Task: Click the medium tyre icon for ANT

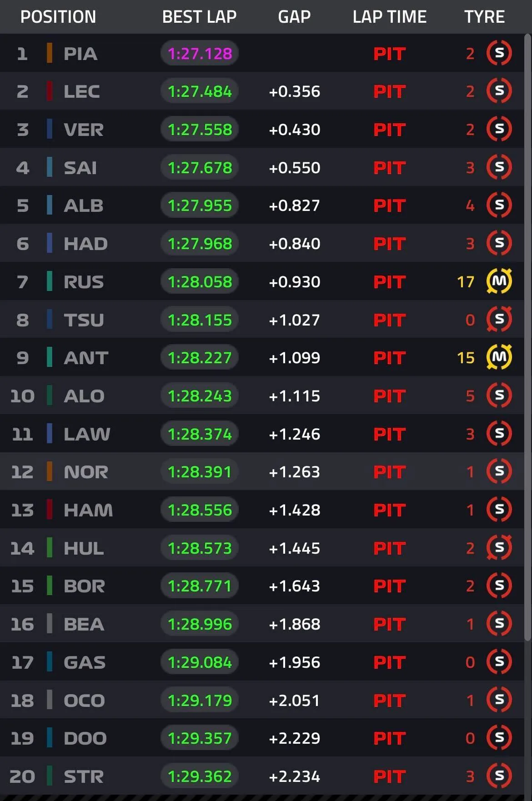Action: [x=499, y=357]
